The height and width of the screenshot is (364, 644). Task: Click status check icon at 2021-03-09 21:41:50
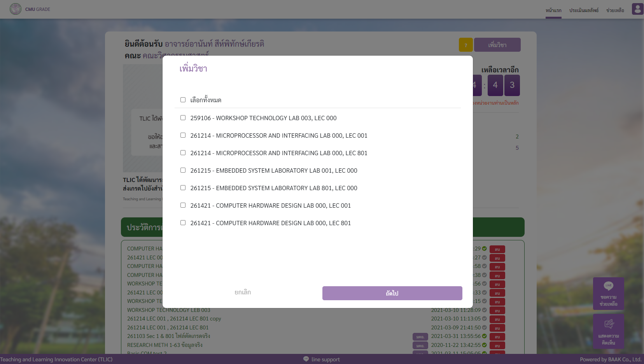tap(485, 327)
